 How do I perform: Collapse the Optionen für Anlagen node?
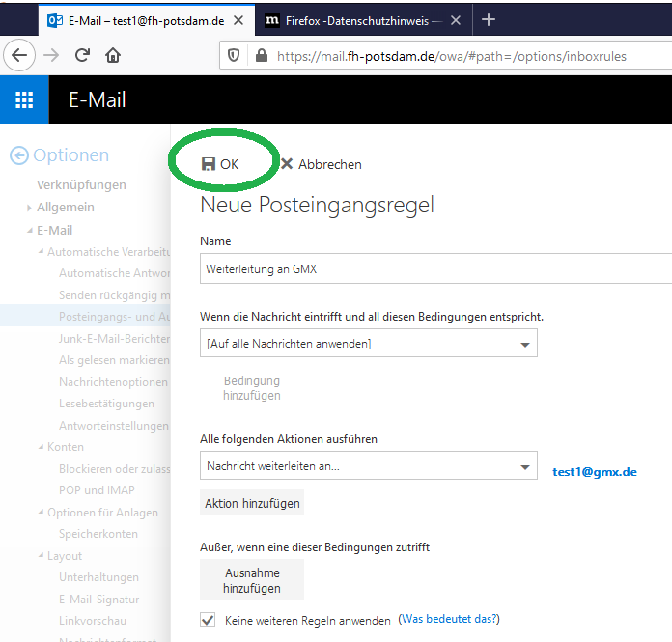[x=41, y=512]
